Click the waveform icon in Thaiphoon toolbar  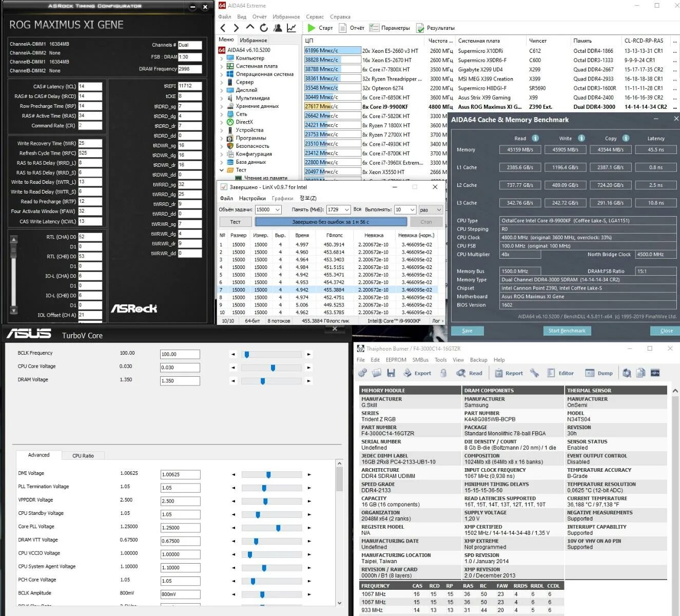(x=655, y=373)
